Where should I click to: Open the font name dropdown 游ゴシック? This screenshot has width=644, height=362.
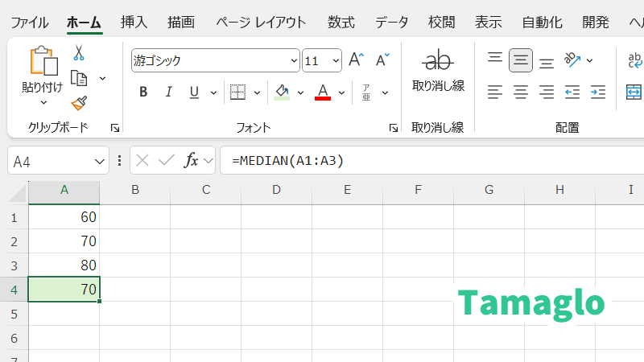(294, 61)
